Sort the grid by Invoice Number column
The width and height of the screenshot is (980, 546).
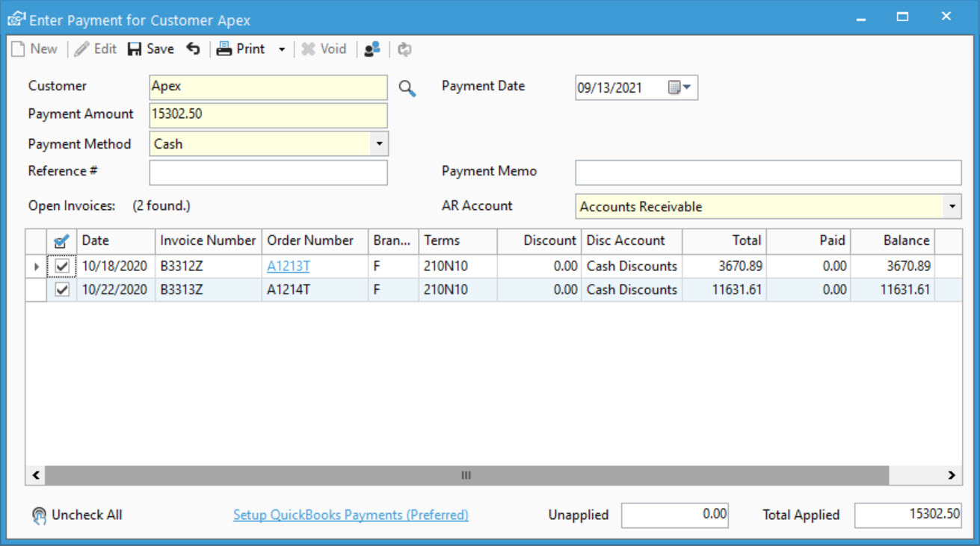click(x=207, y=241)
